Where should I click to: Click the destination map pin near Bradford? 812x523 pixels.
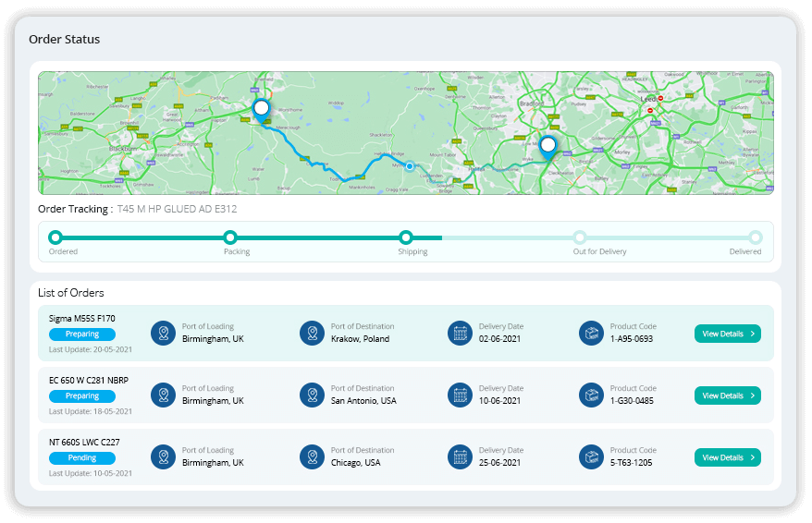point(548,146)
